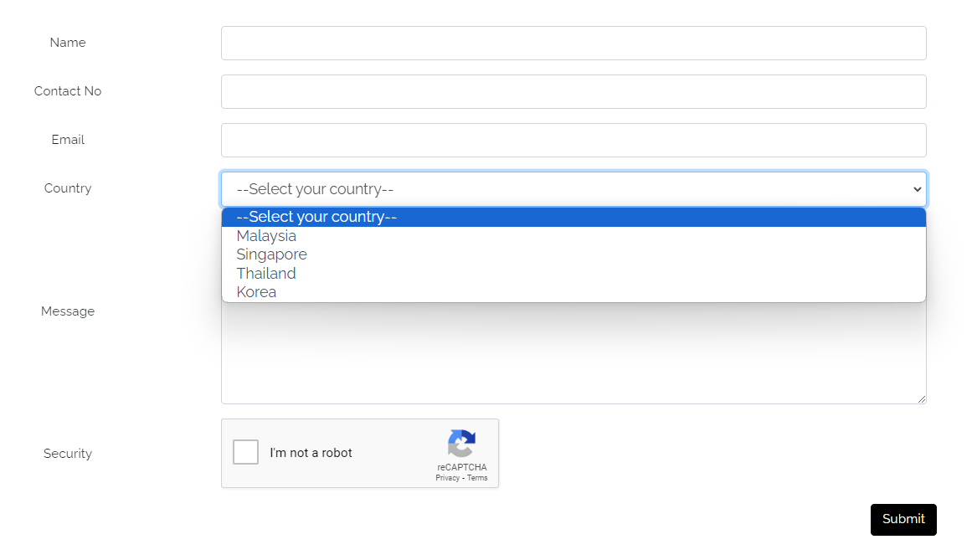Click the reCAPTCHA logo icon
Screen dimensions: 972x560
[x=461, y=444]
